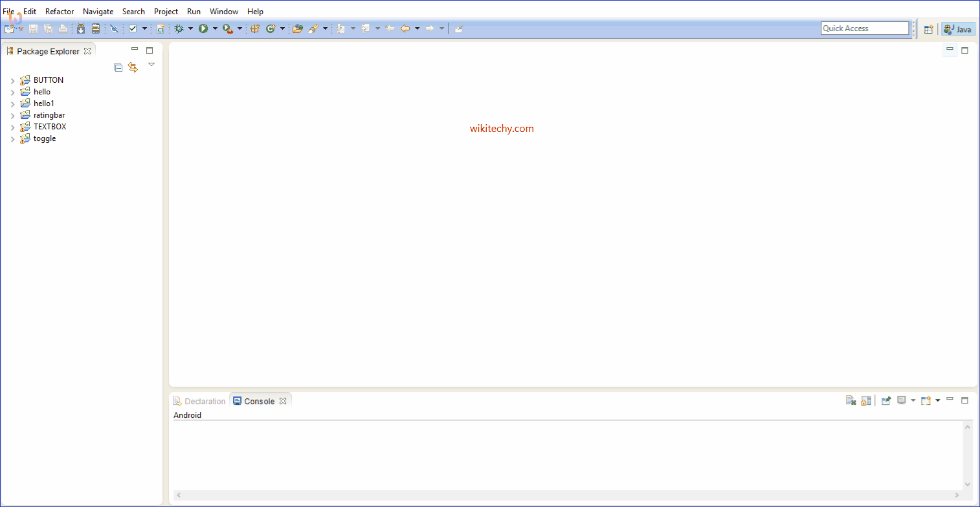Image resolution: width=980 pixels, height=507 pixels.
Task: Activate the Java perspective button
Action: point(957,28)
